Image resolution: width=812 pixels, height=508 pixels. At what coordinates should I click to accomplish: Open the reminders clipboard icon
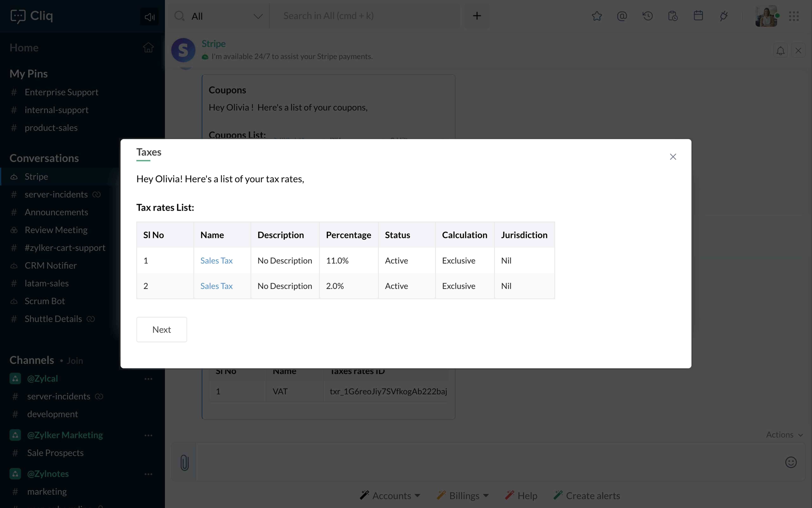673,16
